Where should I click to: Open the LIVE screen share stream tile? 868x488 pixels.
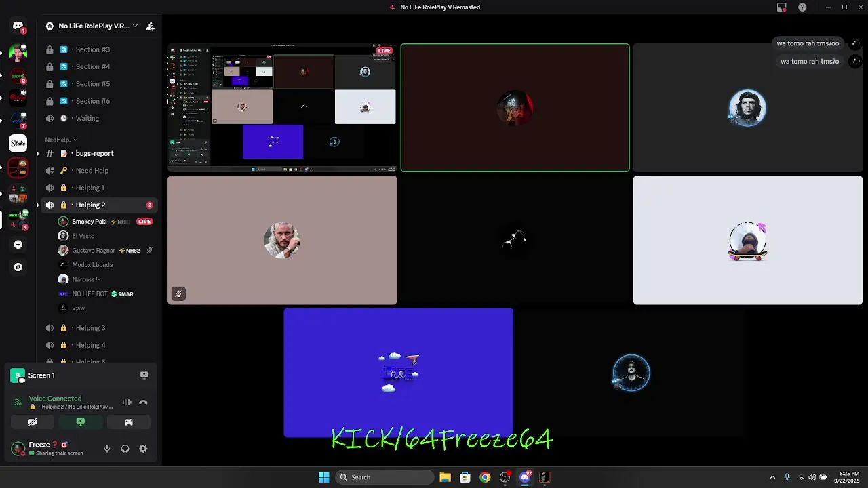(282, 108)
